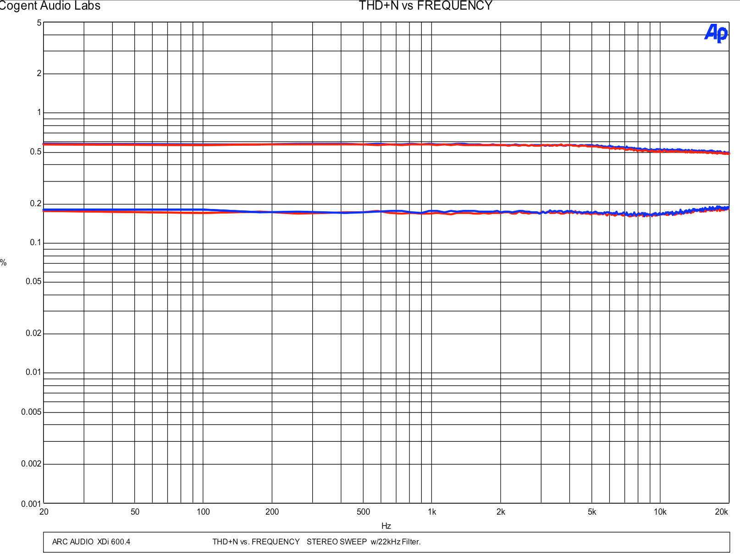Image resolution: width=740 pixels, height=560 pixels.
Task: Click the '%' y-axis label
Action: pos(3,263)
